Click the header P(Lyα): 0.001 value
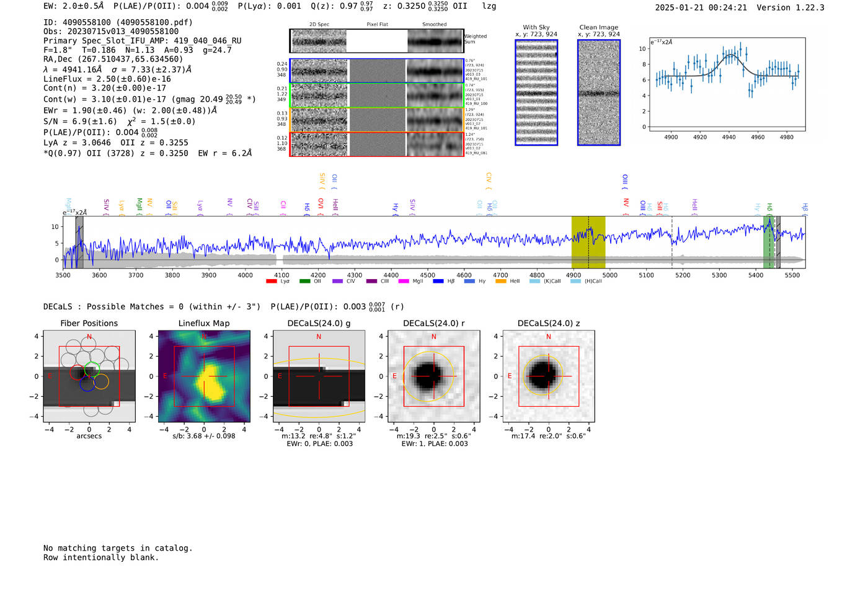Screen dimensions: 868x591 point(270,6)
